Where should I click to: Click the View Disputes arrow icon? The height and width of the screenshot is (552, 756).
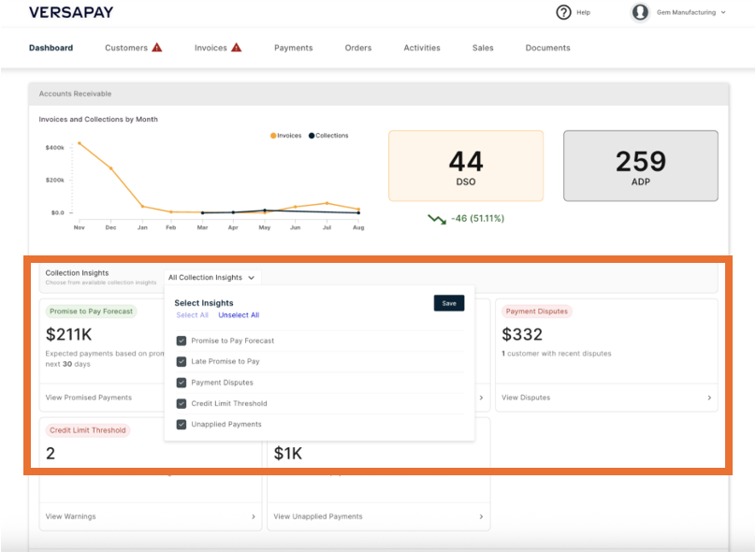tap(709, 398)
